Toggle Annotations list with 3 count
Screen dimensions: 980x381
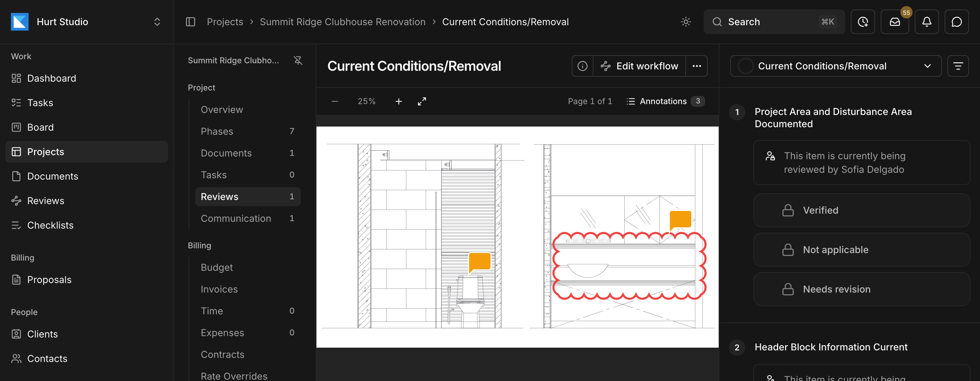point(665,101)
